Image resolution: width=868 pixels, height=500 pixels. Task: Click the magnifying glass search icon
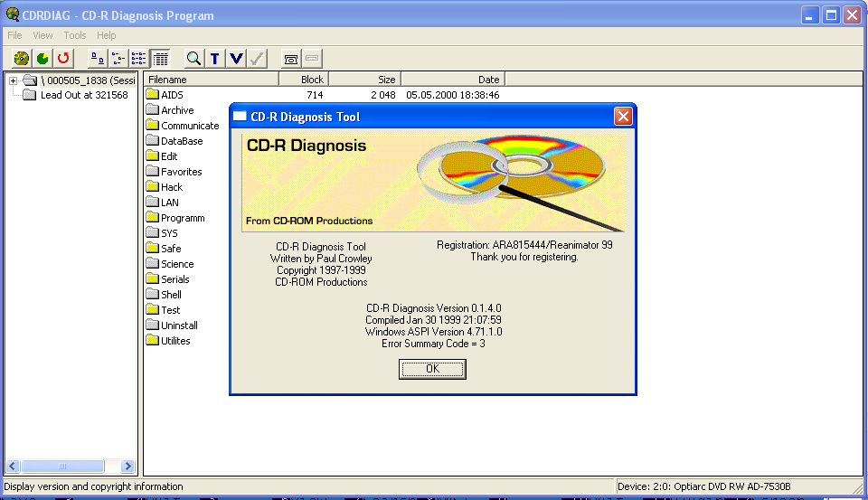[193, 59]
